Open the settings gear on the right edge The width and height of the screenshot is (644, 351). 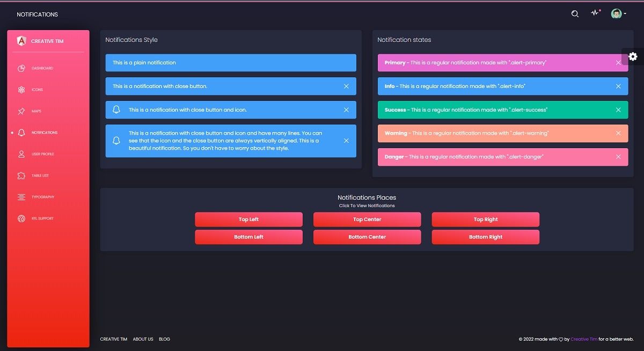pyautogui.click(x=633, y=56)
